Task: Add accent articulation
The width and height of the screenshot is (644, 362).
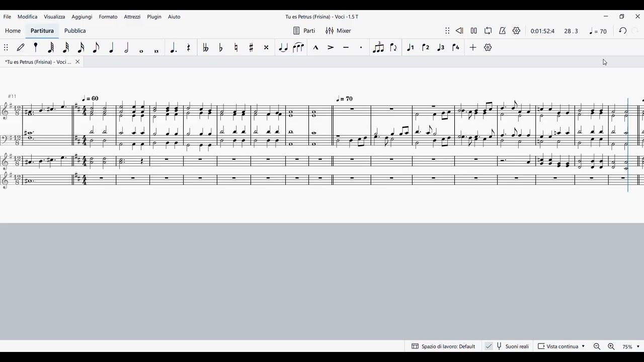Action: tap(331, 47)
